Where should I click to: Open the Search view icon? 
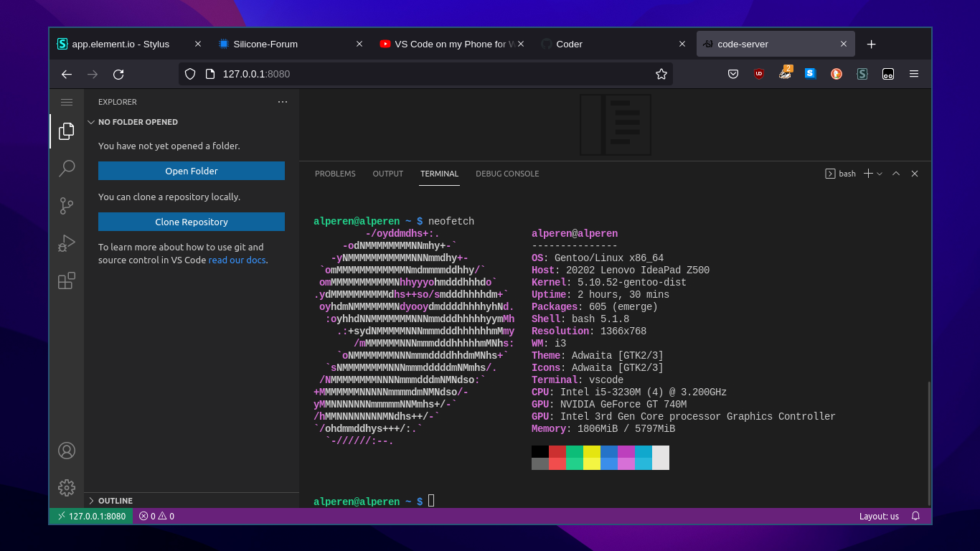(x=67, y=169)
